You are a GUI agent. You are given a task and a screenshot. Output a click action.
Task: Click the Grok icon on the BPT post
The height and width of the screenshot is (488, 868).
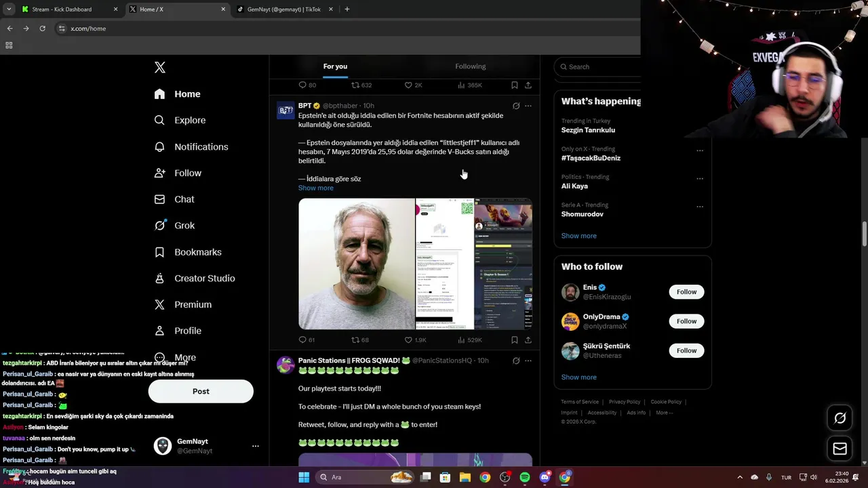(x=516, y=106)
